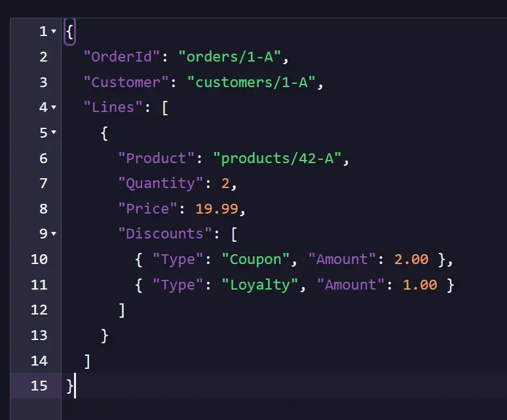
Task: Click line number 15 in the gutter
Action: [x=39, y=386]
